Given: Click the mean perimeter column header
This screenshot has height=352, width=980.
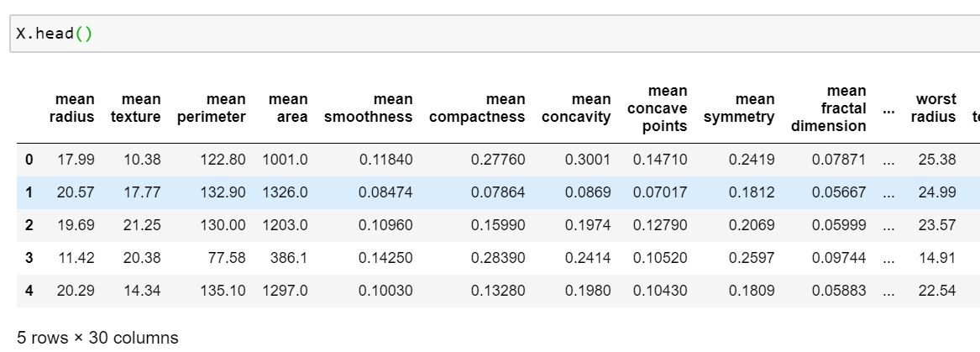Looking at the screenshot, I should [212, 108].
